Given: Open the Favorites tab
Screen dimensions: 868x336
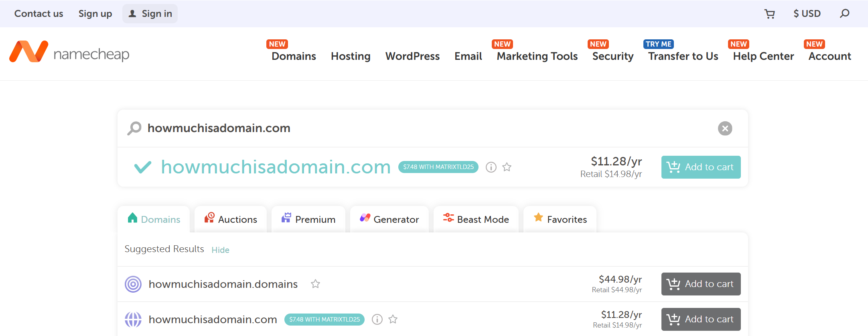Looking at the screenshot, I should click(x=560, y=219).
